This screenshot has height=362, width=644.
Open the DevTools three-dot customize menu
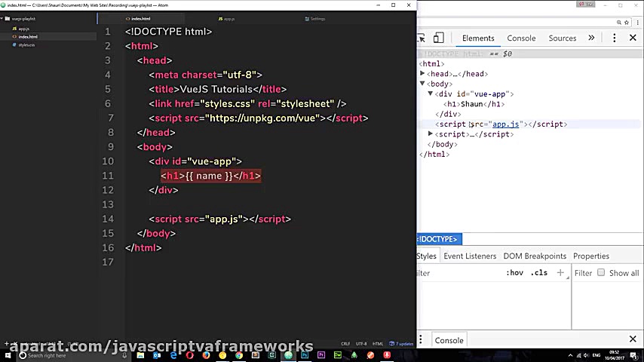614,38
